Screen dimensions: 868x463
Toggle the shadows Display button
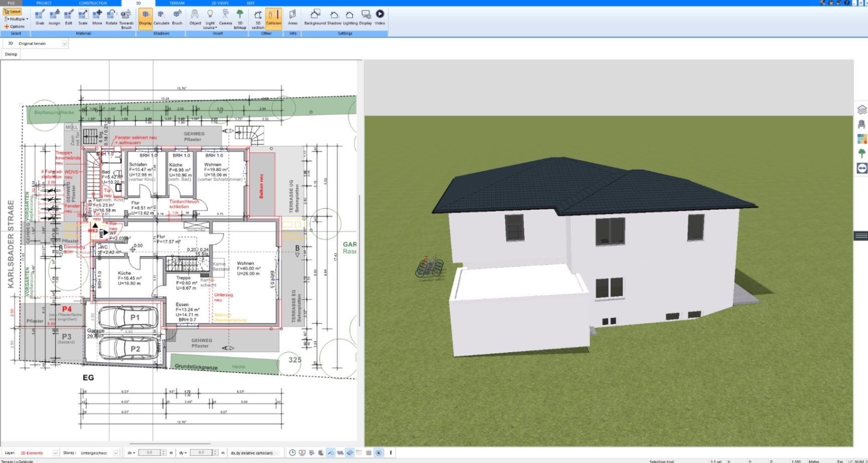tap(145, 19)
